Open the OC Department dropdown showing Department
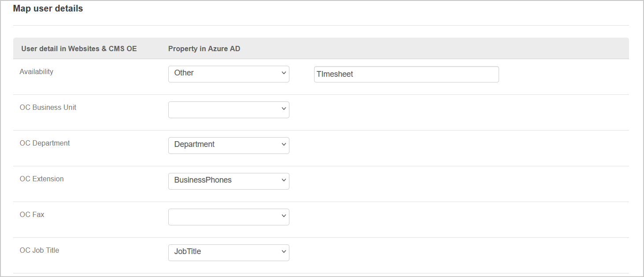The height and width of the screenshot is (277, 644). point(229,146)
